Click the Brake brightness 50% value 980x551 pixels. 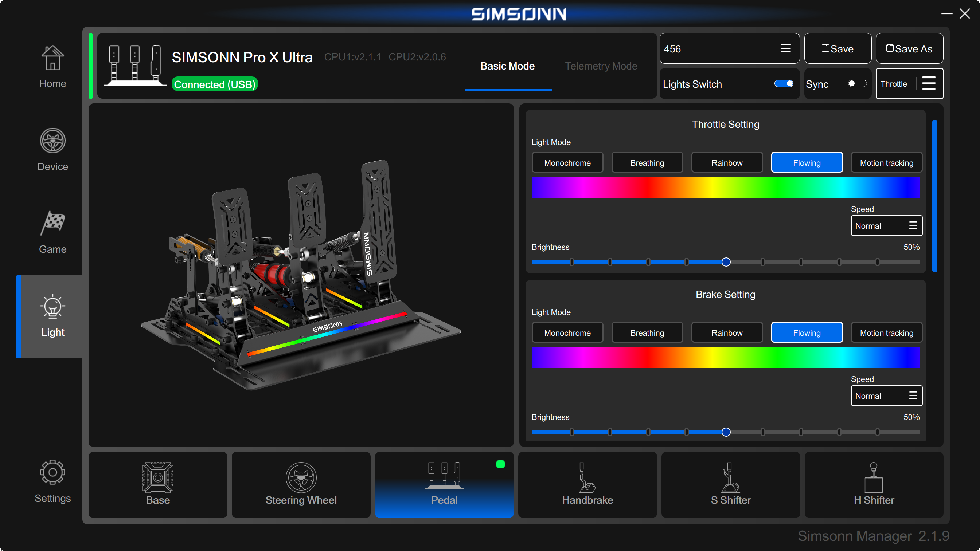click(x=911, y=417)
